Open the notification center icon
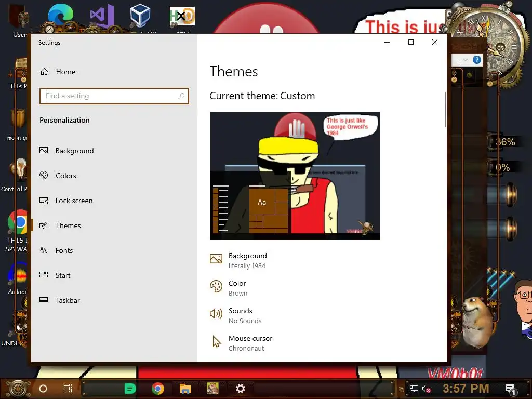 point(511,389)
